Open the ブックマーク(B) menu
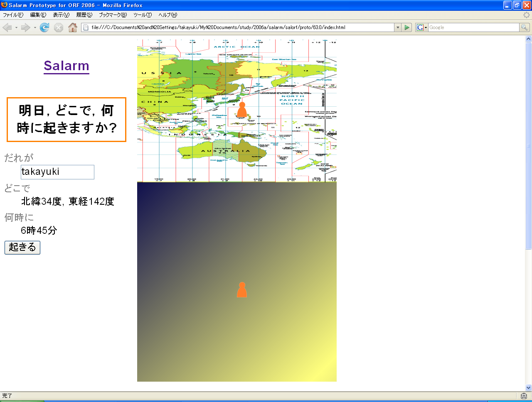This screenshot has width=532, height=402. point(113,15)
